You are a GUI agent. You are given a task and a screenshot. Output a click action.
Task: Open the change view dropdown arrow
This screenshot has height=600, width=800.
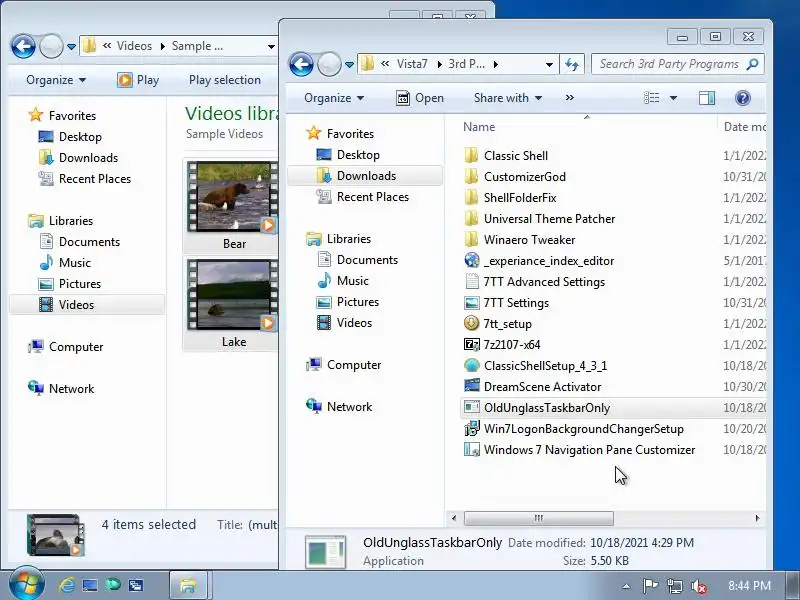tap(673, 97)
